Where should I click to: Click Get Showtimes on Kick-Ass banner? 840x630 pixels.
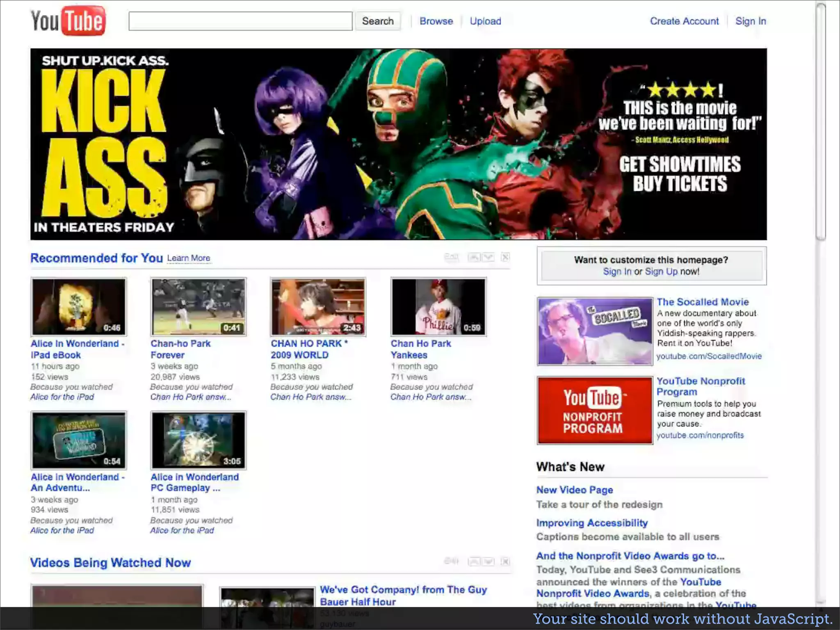[680, 164]
